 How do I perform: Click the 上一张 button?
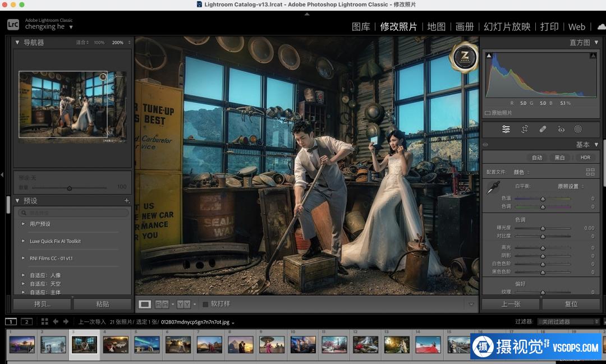[511, 304]
